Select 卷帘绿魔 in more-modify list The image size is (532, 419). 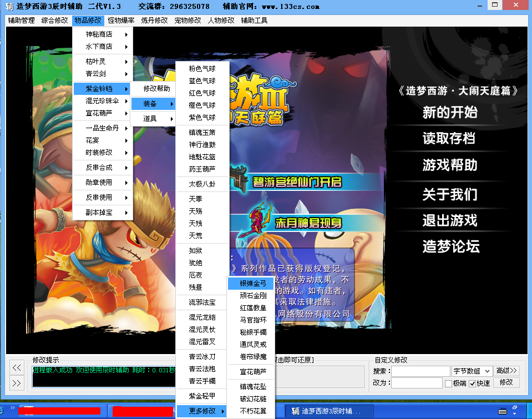tap(251, 357)
